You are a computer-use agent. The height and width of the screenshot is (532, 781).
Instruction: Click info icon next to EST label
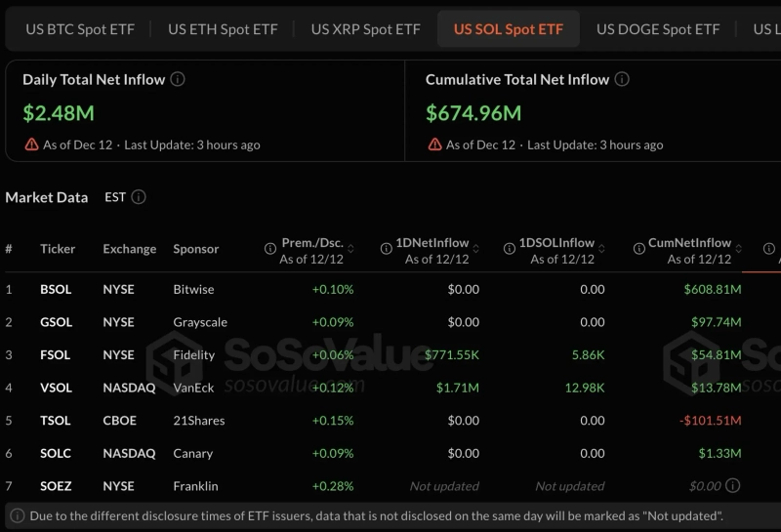coord(139,197)
